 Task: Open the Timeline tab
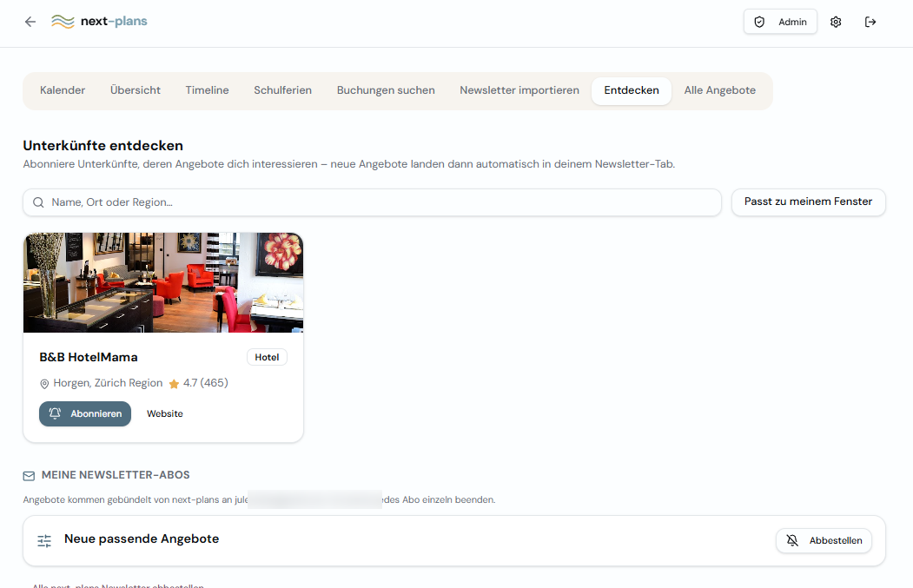[x=207, y=90]
